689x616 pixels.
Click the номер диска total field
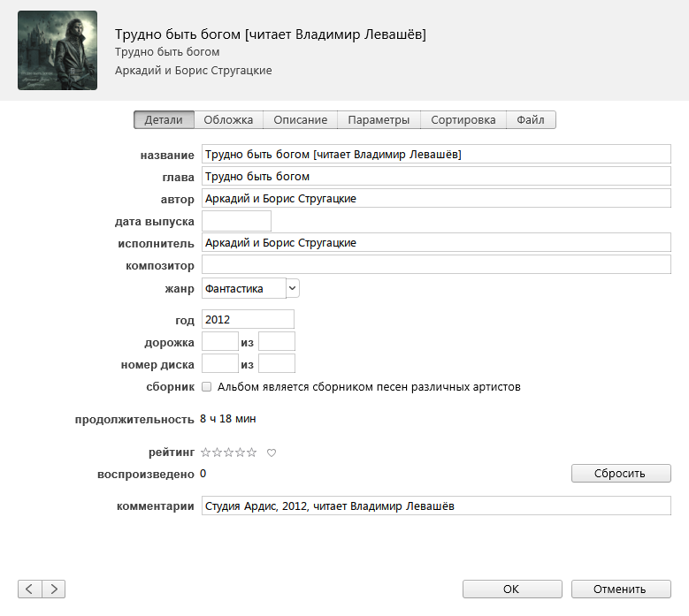click(x=277, y=364)
